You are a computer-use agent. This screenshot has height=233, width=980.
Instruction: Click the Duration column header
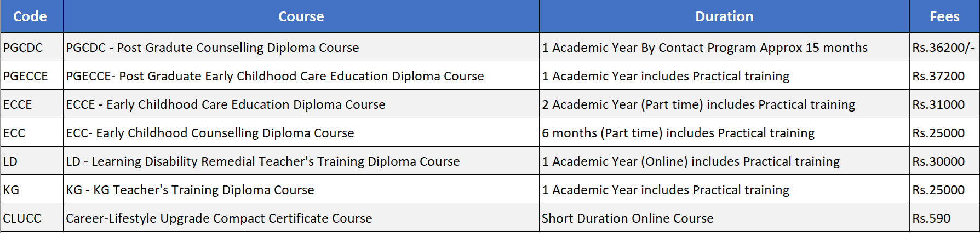724,16
